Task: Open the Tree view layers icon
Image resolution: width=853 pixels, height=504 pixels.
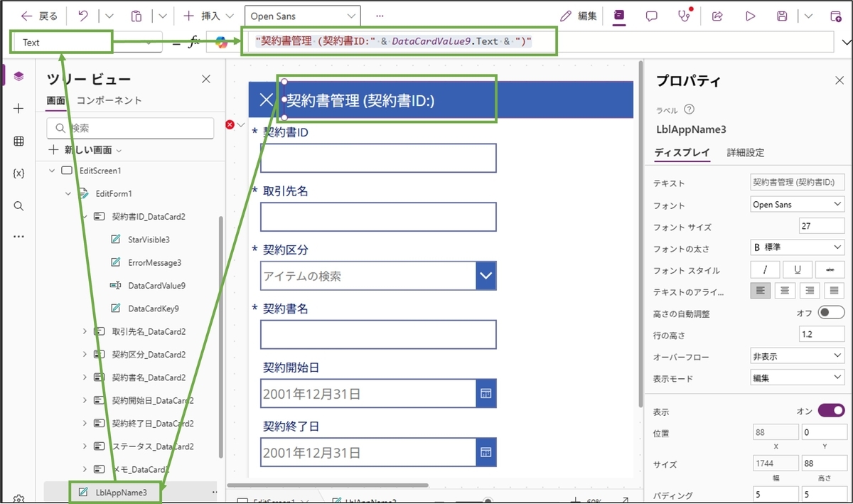Action: (x=18, y=76)
